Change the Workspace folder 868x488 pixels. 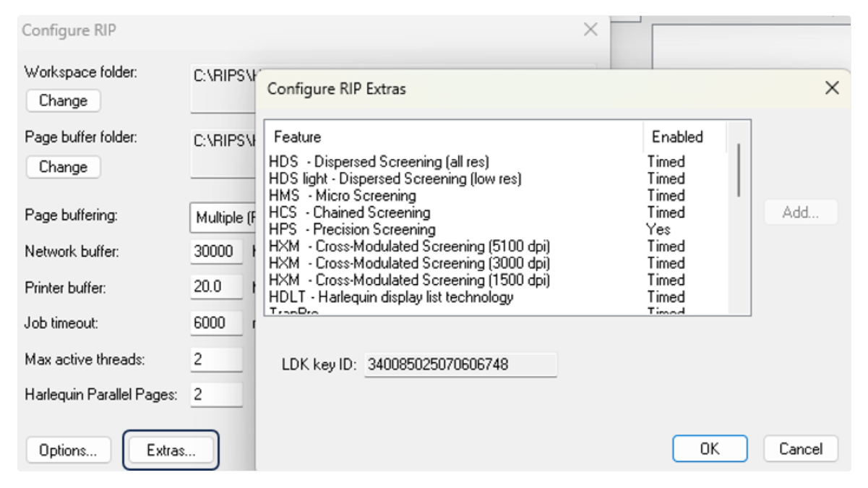(x=63, y=100)
